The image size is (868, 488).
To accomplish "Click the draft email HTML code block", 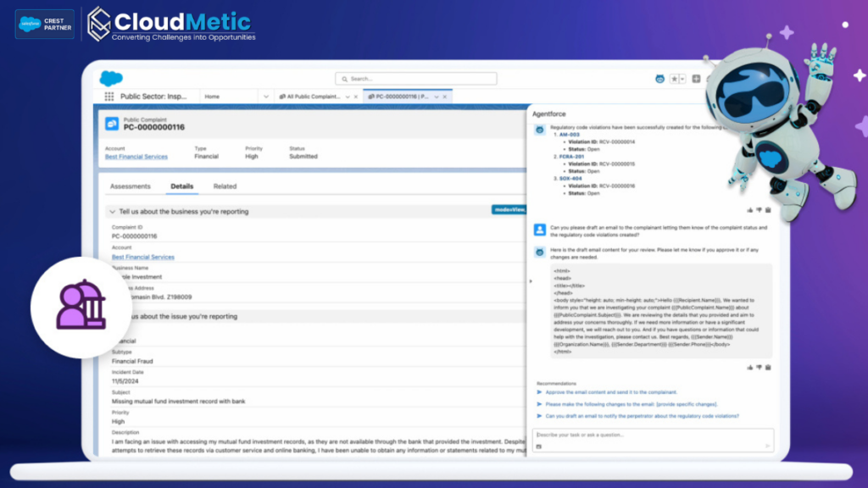I will [x=661, y=311].
